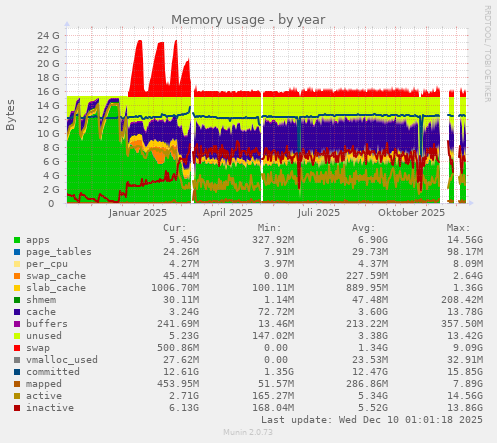The width and height of the screenshot is (497, 443).
Task: Click the indigo cache legend swatch
Action: [17, 312]
